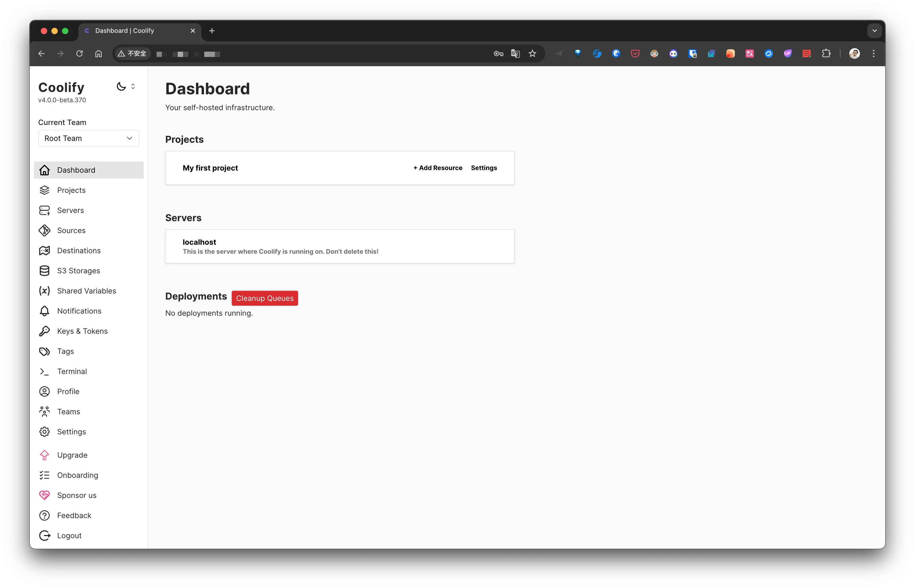This screenshot has width=915, height=588.
Task: Click the Tags sidebar icon
Action: (x=44, y=351)
